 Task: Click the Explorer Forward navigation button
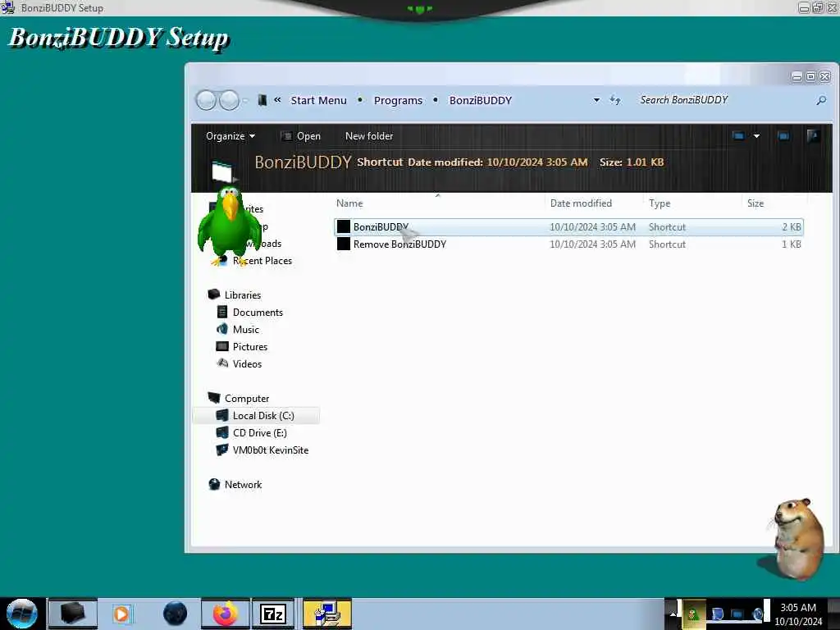coord(230,100)
